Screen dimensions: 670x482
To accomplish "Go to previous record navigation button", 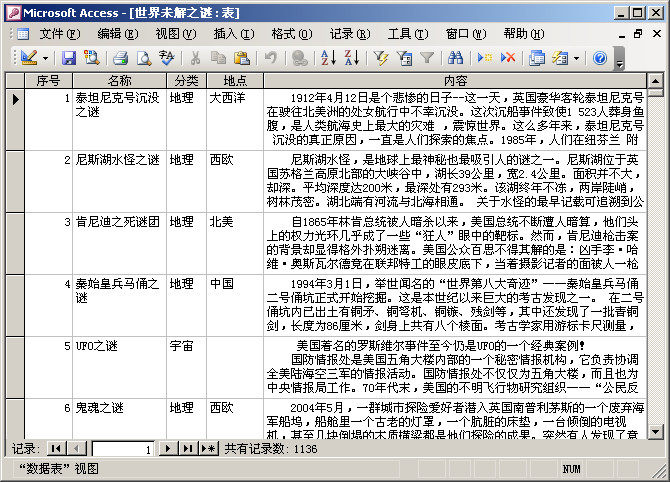I will coord(77,449).
